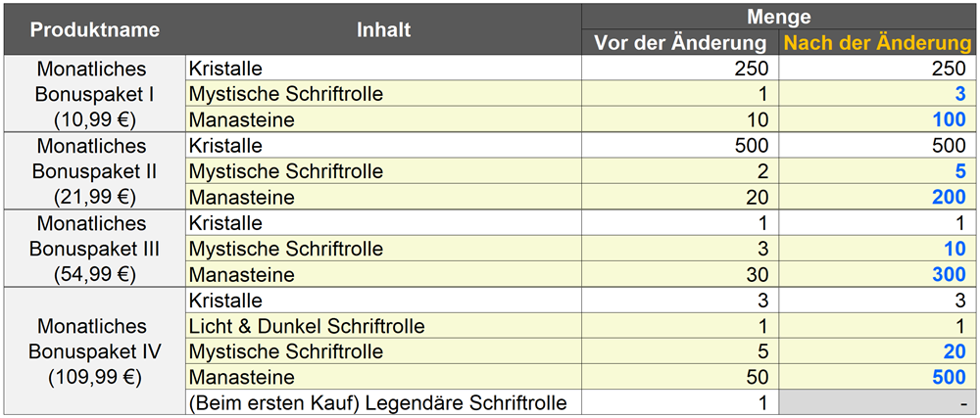Select the blue "300" value
The height and width of the screenshot is (418, 980).
click(x=952, y=275)
